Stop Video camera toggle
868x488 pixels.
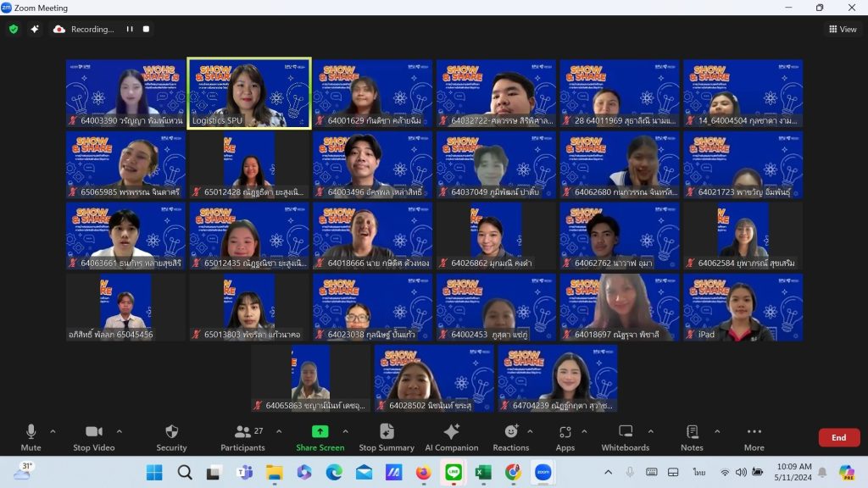(x=93, y=438)
